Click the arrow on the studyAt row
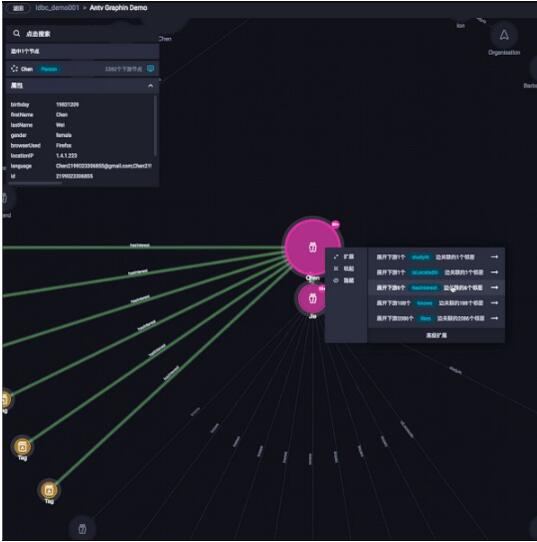Screen dimensions: 537x542 (494, 257)
